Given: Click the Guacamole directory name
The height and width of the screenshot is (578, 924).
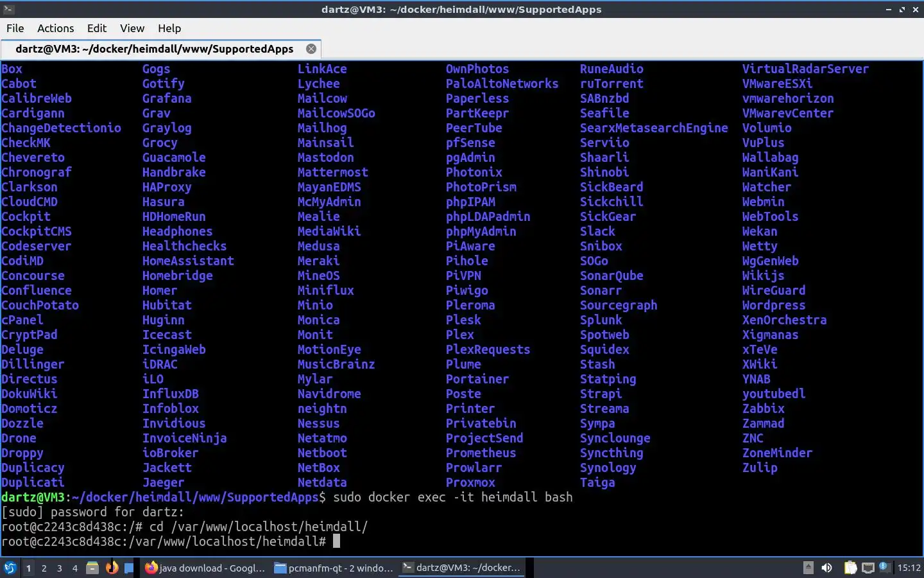Looking at the screenshot, I should [x=174, y=157].
